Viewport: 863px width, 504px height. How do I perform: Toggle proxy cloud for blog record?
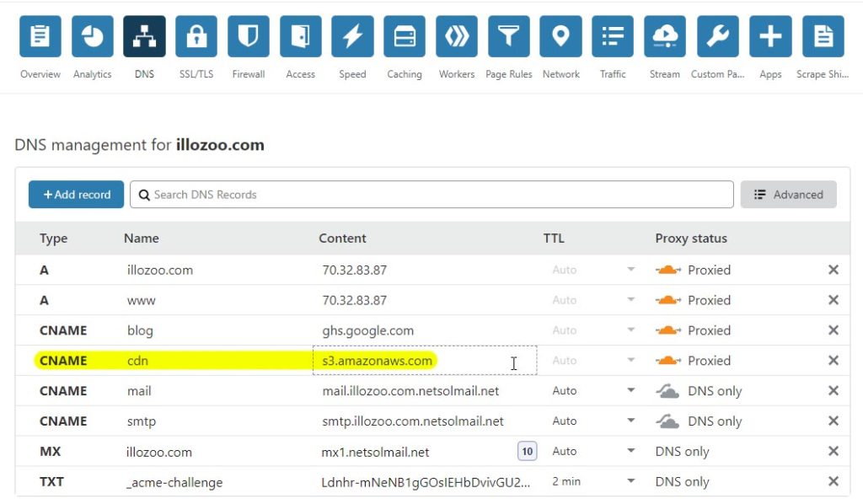coord(668,330)
